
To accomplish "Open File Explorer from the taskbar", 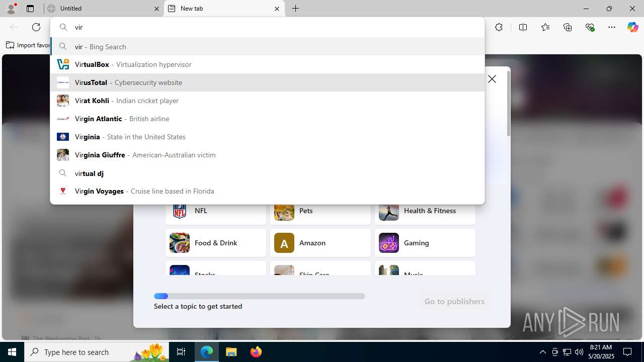I will click(x=231, y=352).
